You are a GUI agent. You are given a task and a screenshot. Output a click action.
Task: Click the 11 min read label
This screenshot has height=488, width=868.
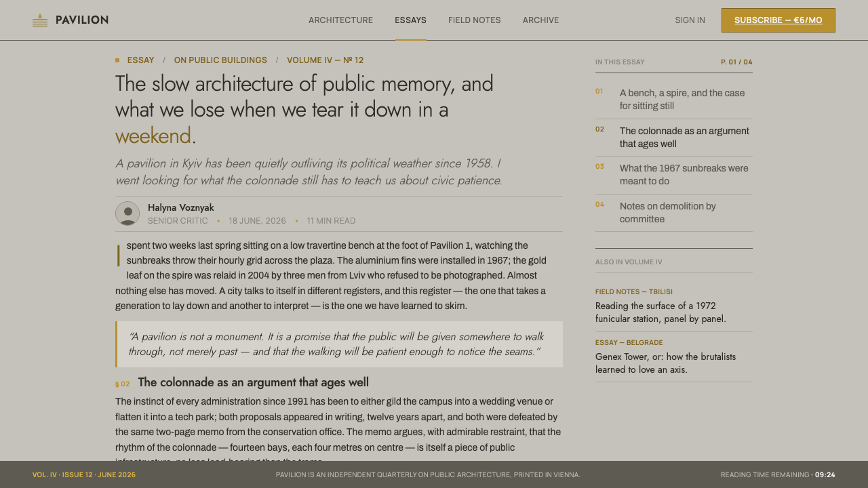click(x=331, y=221)
